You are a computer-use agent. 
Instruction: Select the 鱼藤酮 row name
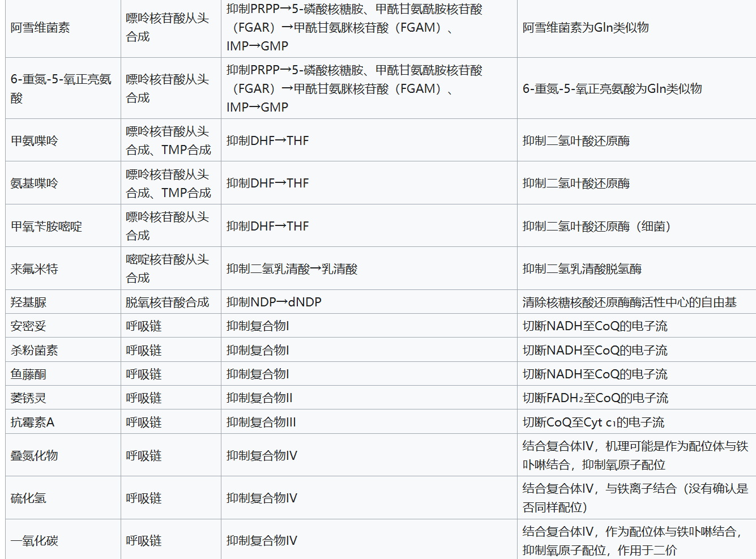(29, 374)
